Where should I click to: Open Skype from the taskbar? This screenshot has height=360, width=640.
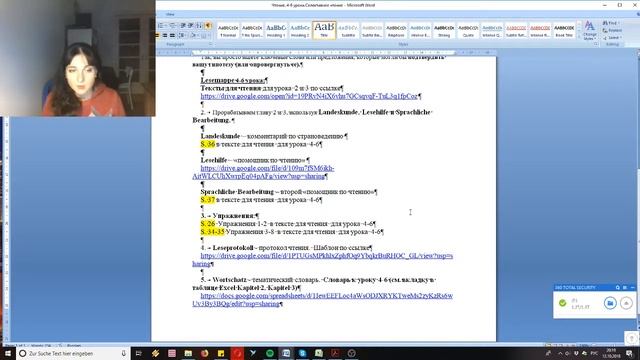302,353
